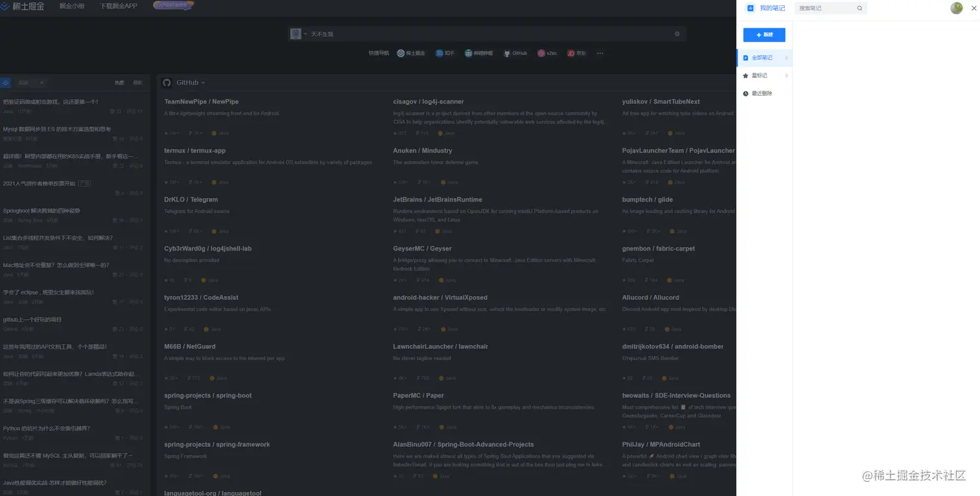Open JetBrains / JetBrainsRuntime repository
The height and width of the screenshot is (496, 980).
pos(437,199)
